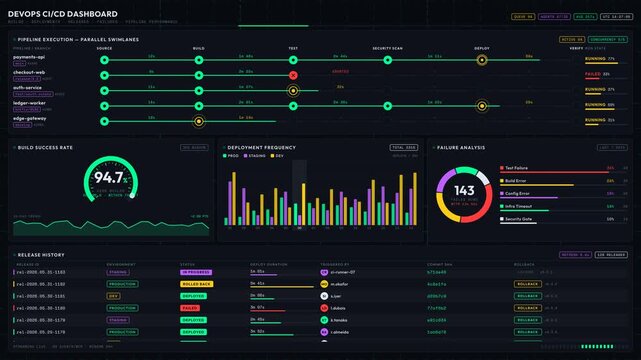The width and height of the screenshot is (641, 360).
Task: Open the payments-api running Deploy node
Action: click(482, 60)
